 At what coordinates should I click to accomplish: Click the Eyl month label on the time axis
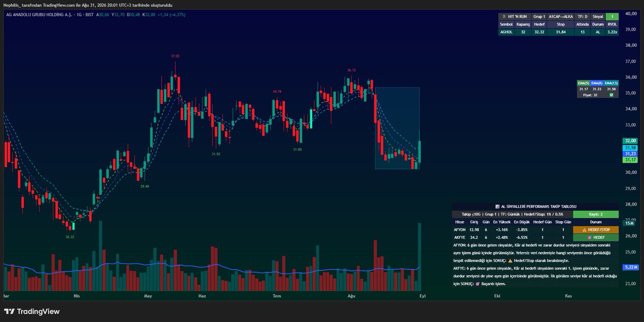pos(422,296)
